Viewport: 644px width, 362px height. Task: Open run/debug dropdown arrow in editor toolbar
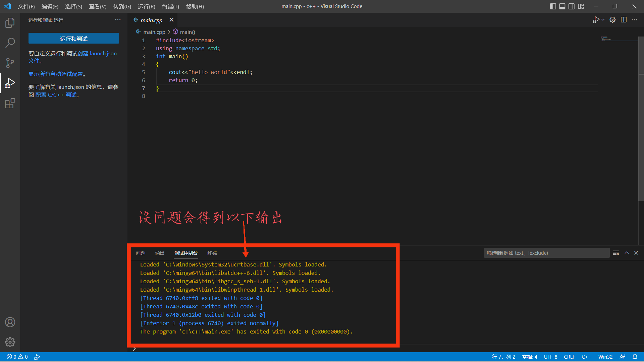pos(603,20)
